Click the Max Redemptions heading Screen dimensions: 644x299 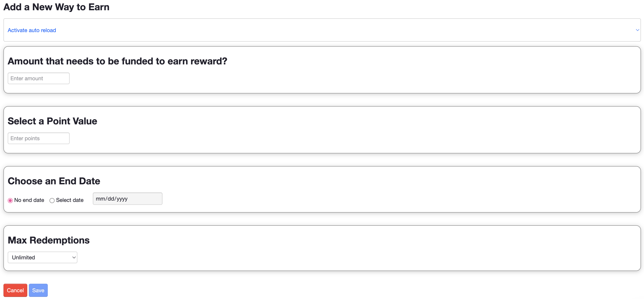click(49, 240)
